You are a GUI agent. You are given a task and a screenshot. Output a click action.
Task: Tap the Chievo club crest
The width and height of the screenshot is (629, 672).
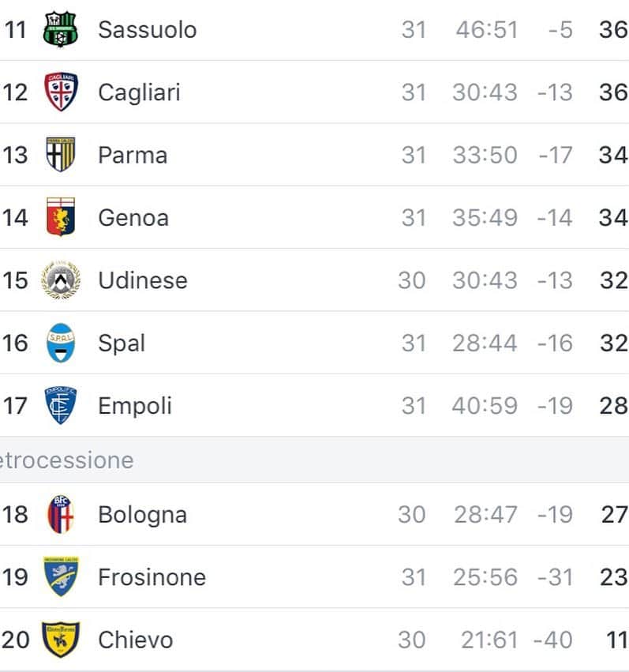tap(60, 640)
